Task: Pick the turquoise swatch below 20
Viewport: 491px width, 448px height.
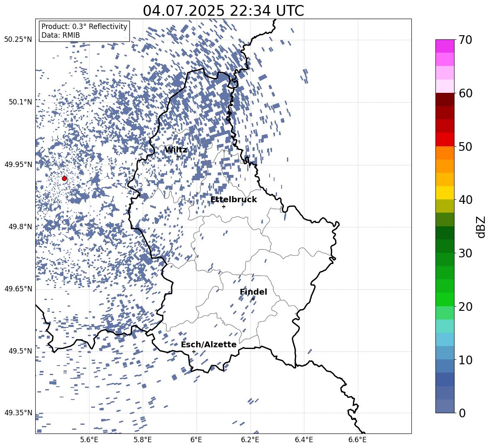Action: pyautogui.click(x=445, y=326)
